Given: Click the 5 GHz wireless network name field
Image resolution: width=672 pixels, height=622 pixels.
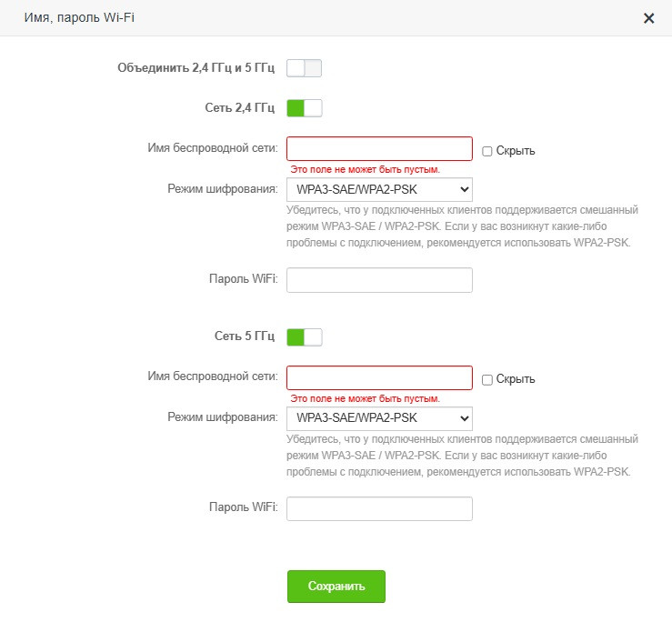Looking at the screenshot, I should coord(379,377).
